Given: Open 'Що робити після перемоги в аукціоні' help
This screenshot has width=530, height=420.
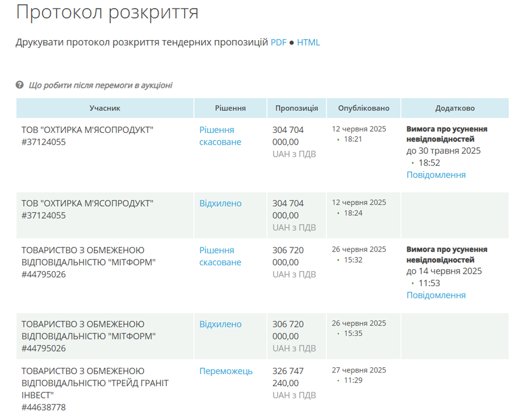Looking at the screenshot, I should pos(100,85).
